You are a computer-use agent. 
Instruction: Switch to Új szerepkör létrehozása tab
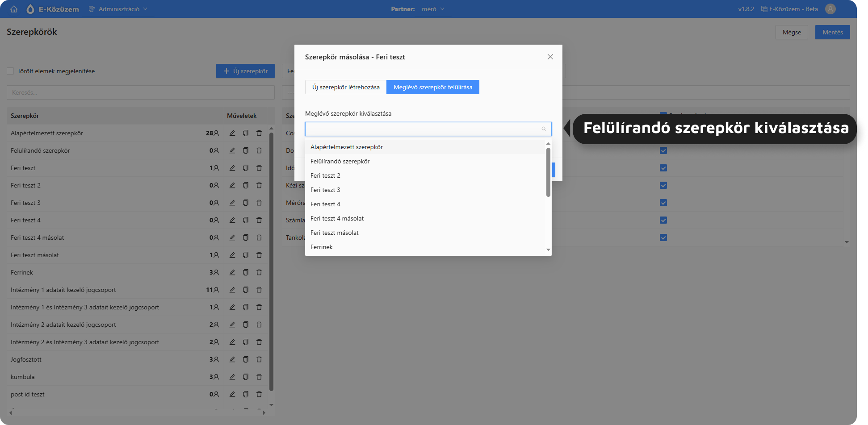click(x=346, y=87)
